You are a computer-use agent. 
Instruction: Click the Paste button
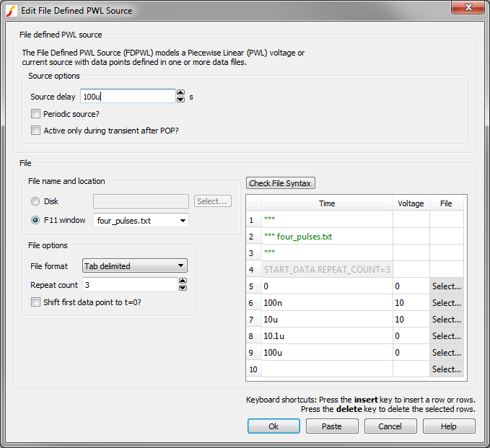point(332,426)
